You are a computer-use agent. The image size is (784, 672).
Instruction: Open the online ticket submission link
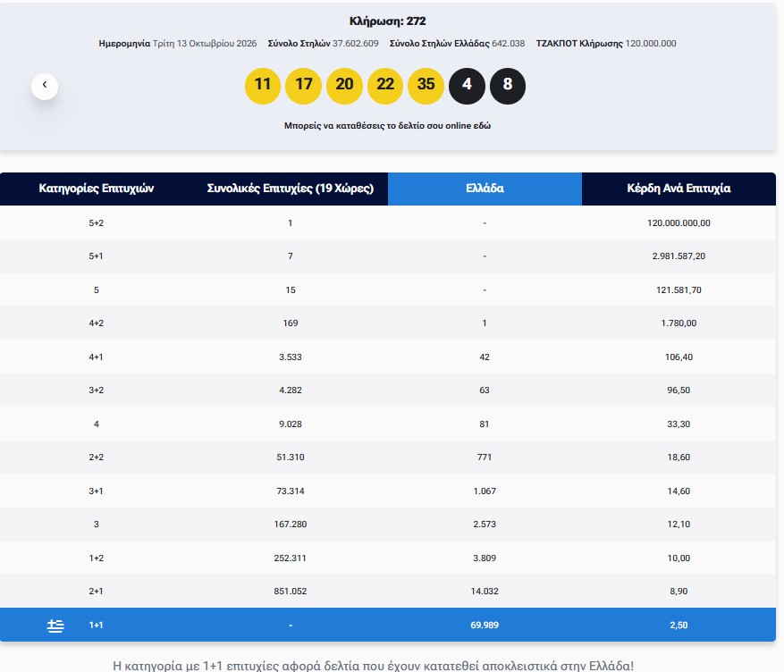pos(387,125)
